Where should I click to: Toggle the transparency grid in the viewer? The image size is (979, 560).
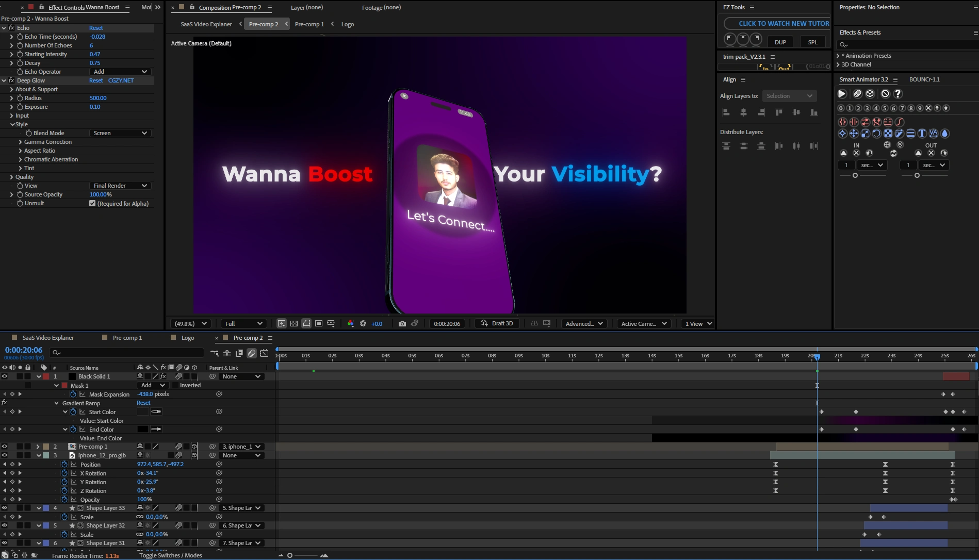[x=293, y=323]
